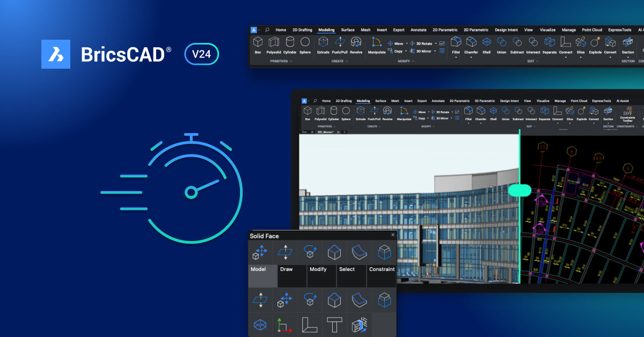Switch to the Surface ribbon tab
Screen dimensions: 644x337
point(348,30)
